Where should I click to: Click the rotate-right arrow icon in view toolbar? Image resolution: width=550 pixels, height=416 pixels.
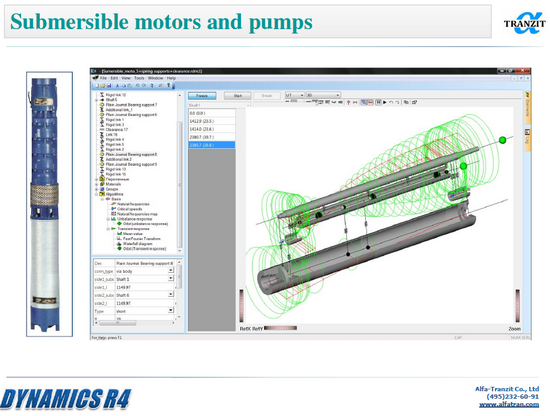pos(397,102)
